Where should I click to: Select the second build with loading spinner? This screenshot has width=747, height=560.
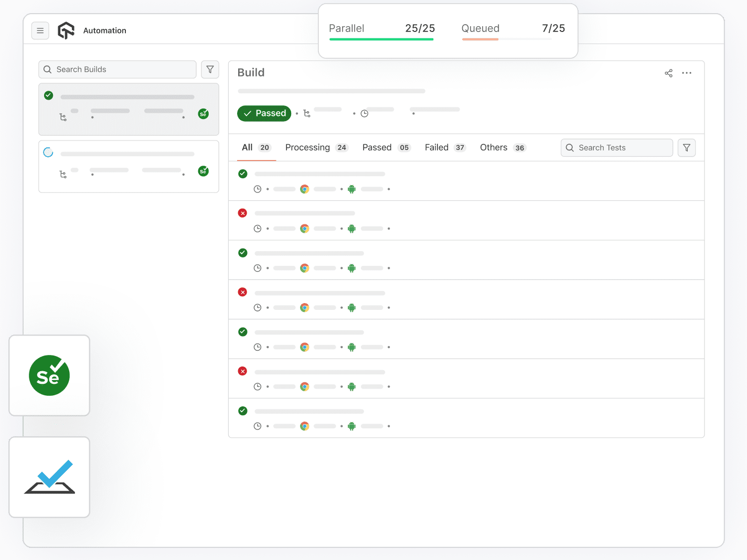pyautogui.click(x=129, y=167)
